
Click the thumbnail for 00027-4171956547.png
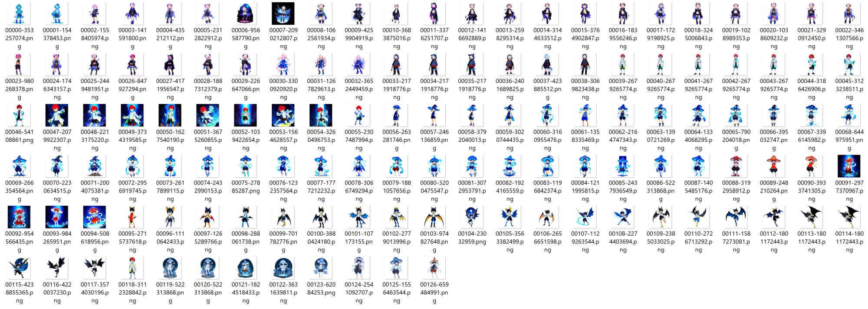point(170,64)
